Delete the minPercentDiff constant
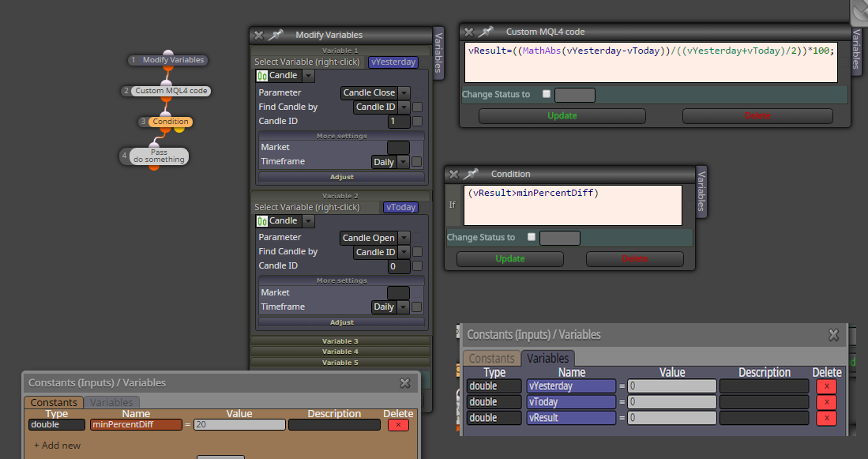 (x=398, y=425)
